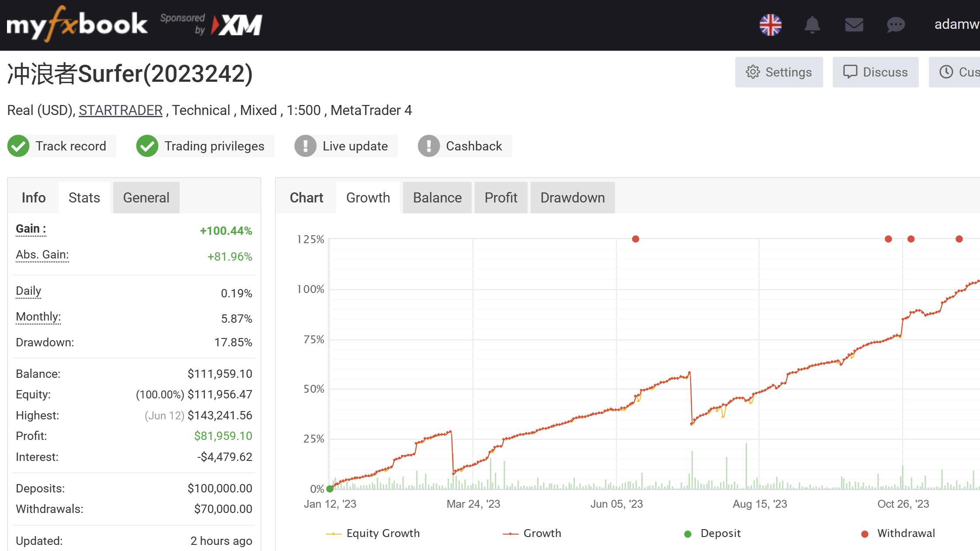
Task: Toggle Growth series in chart legend
Action: pyautogui.click(x=532, y=534)
